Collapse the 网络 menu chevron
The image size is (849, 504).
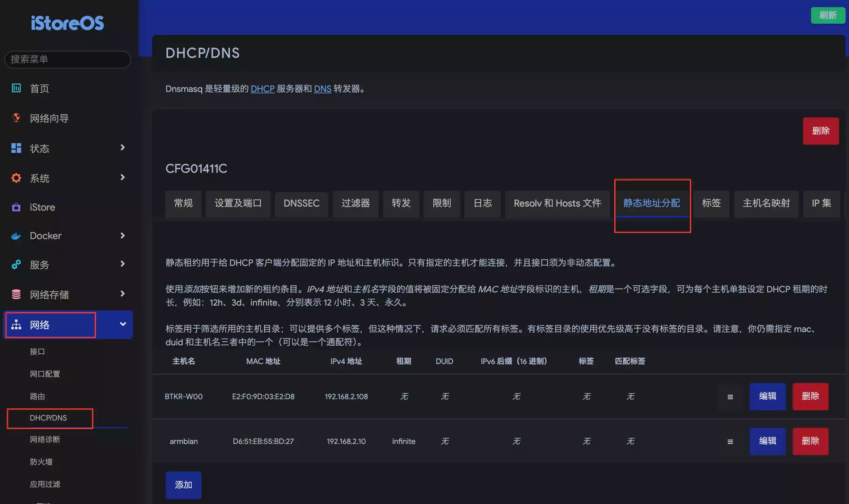(122, 324)
